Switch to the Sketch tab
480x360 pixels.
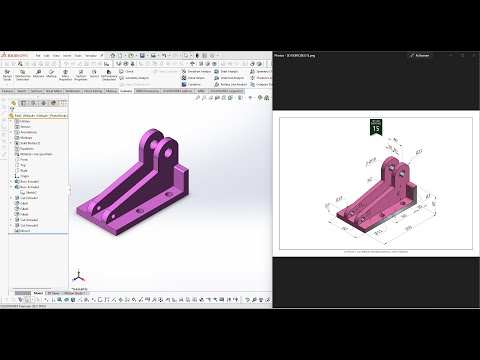point(22,91)
